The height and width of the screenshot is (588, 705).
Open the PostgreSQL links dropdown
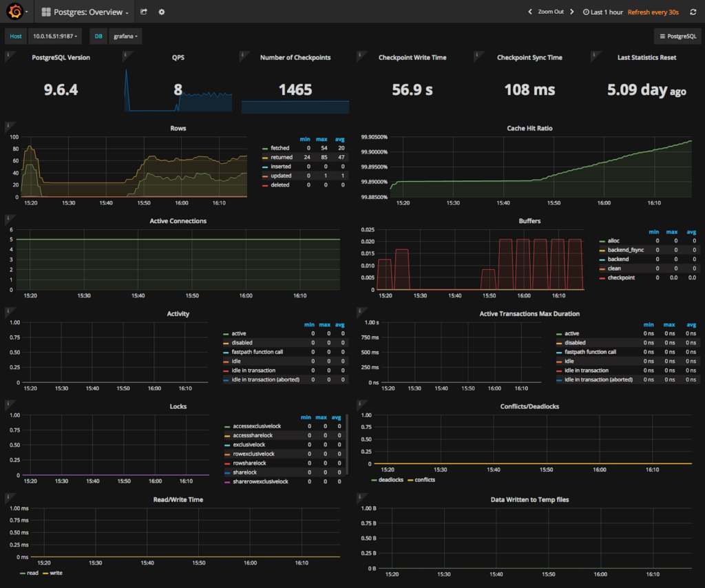click(x=678, y=36)
